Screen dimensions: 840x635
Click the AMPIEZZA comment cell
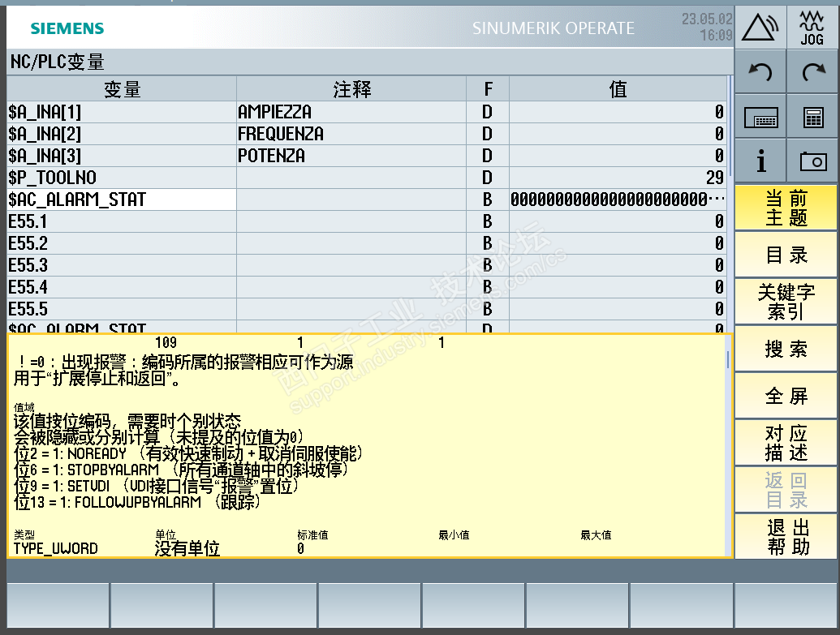click(351, 112)
